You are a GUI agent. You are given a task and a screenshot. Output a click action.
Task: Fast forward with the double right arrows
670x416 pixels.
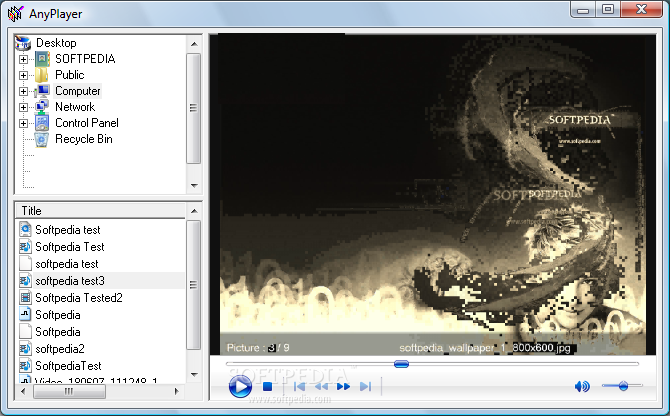click(343, 387)
